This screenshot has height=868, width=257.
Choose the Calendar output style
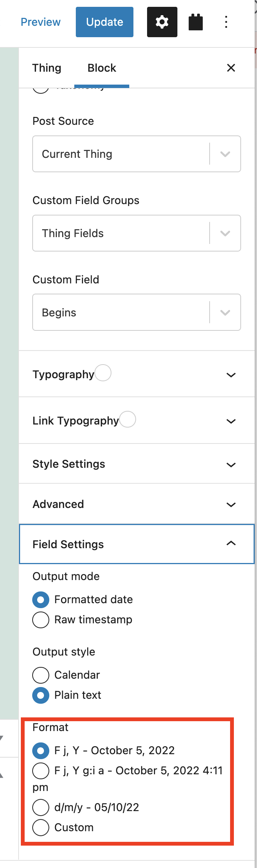point(41,675)
